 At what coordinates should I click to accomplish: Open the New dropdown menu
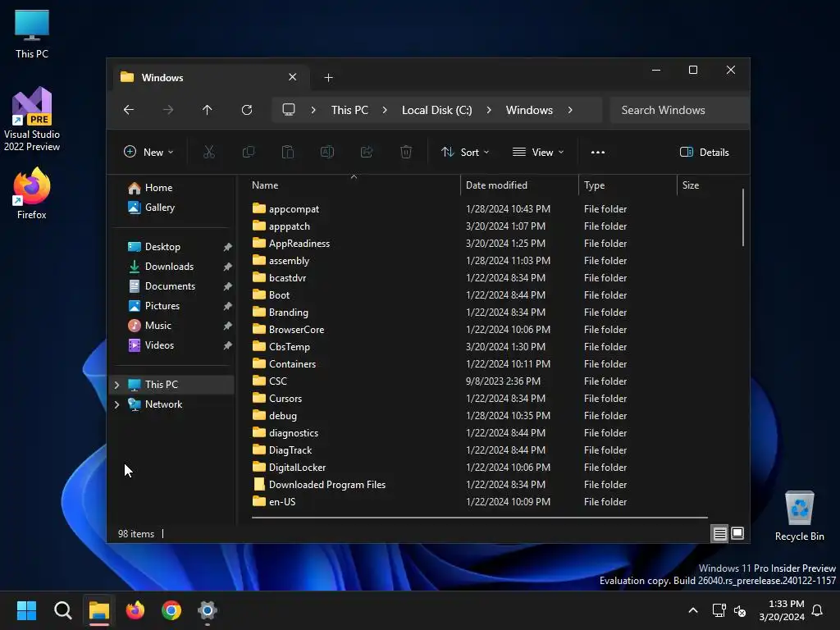pyautogui.click(x=148, y=152)
